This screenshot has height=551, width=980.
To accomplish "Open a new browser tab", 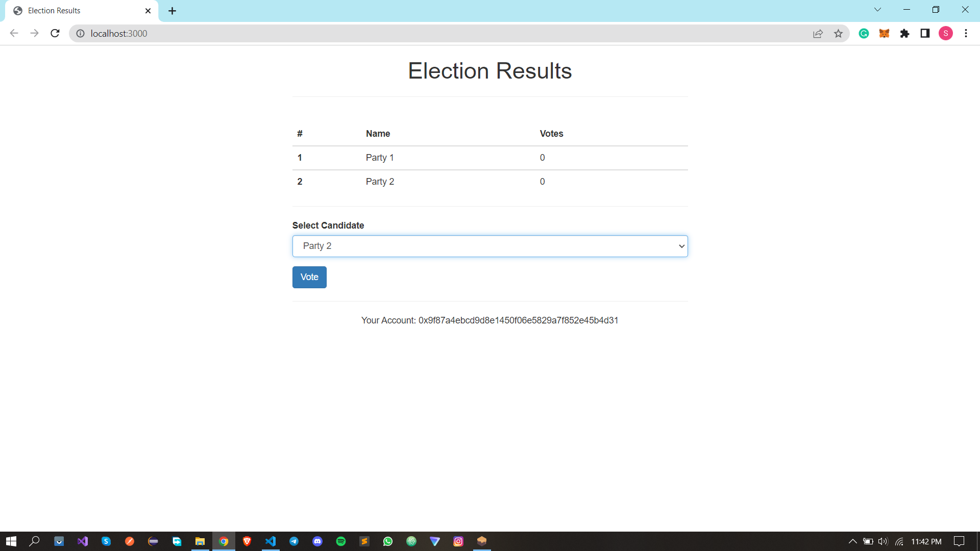I will 172,11.
